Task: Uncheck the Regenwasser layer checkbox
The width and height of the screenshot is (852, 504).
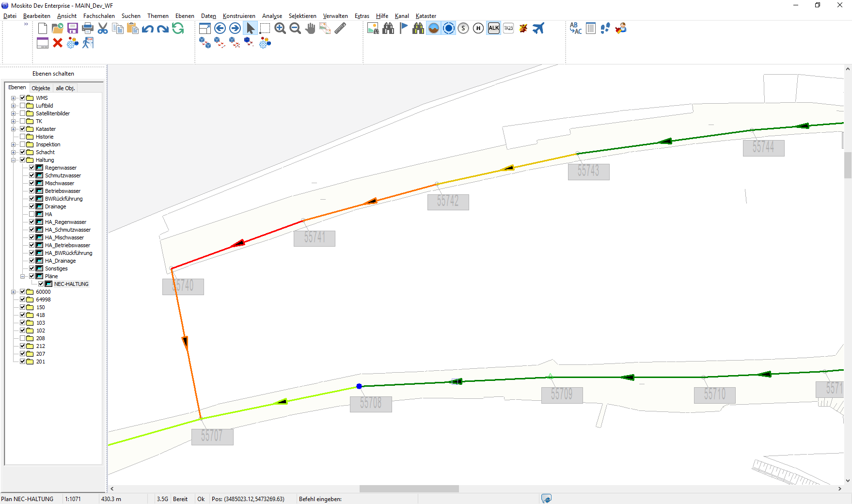Action: 32,168
